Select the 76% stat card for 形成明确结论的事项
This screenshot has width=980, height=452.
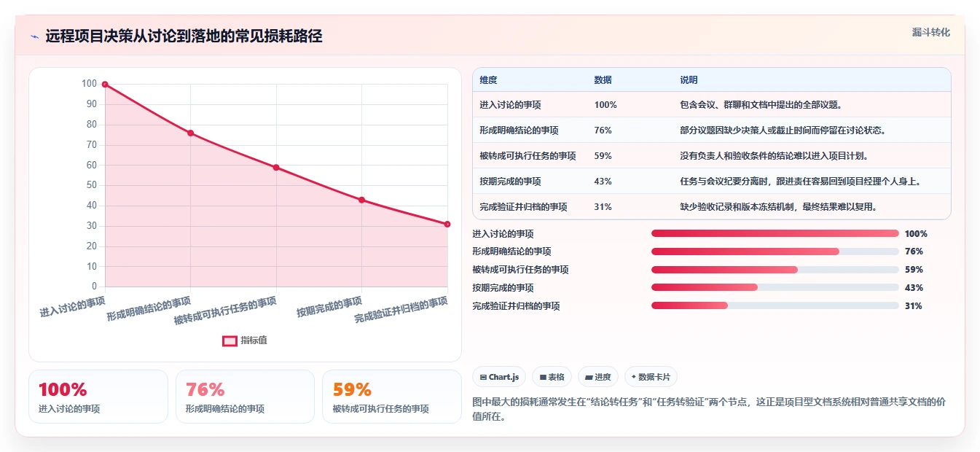click(x=246, y=397)
